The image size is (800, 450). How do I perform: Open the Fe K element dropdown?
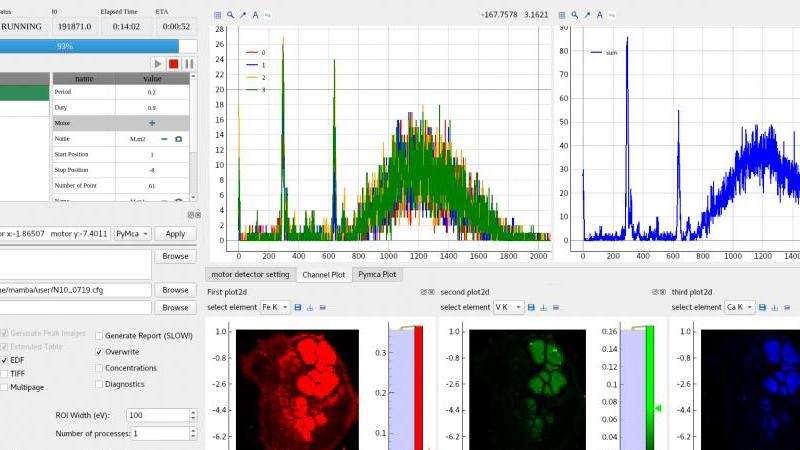tap(274, 307)
